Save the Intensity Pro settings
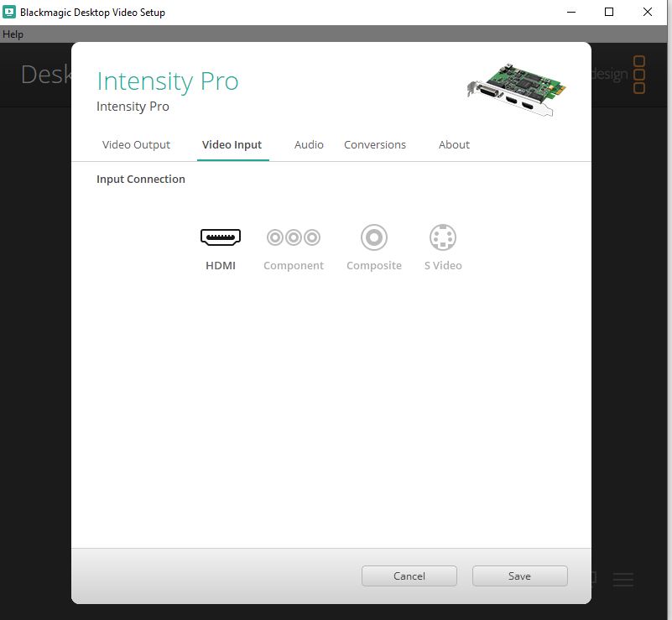Image resolution: width=672 pixels, height=620 pixels. click(520, 576)
